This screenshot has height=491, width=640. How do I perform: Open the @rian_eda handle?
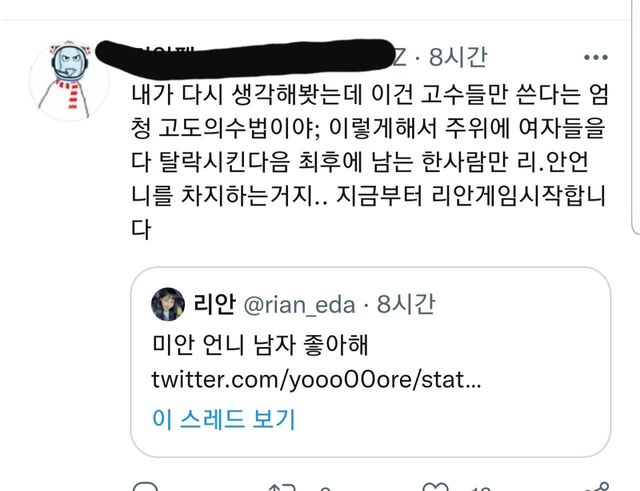(299, 305)
